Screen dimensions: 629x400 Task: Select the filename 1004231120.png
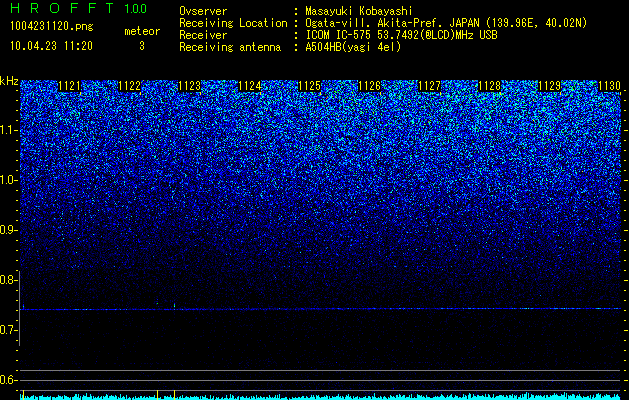tap(52, 26)
